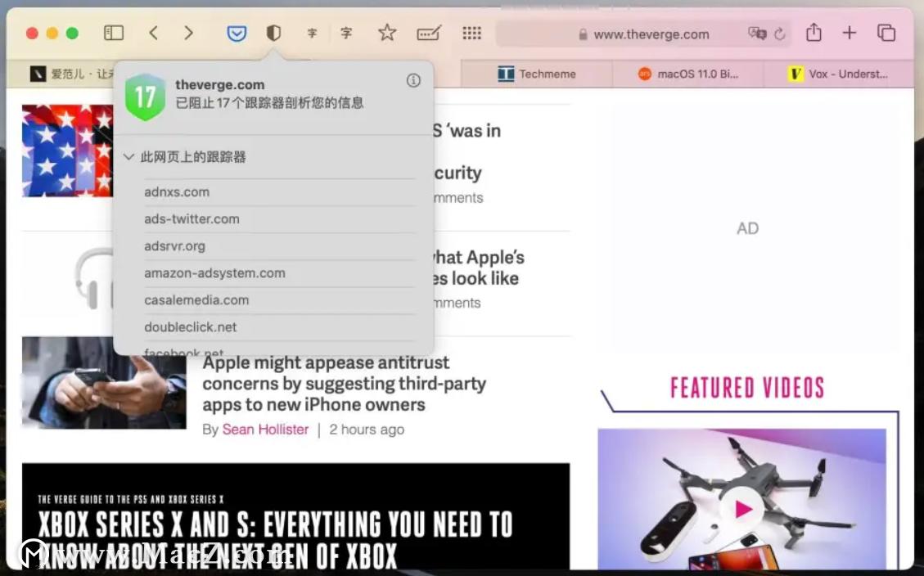Click the green full-screen window button
This screenshot has width=924, height=576.
[72, 33]
